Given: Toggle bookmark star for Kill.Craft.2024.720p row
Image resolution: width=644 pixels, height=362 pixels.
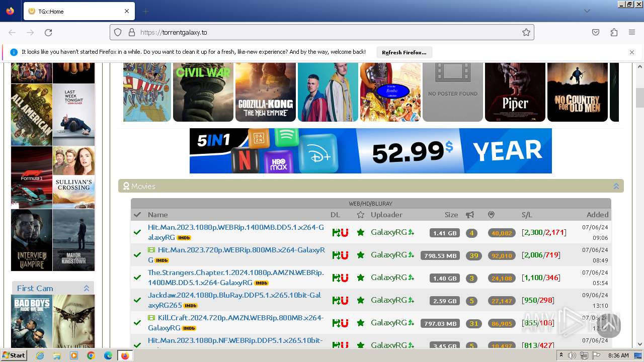Looking at the screenshot, I should 360,323.
